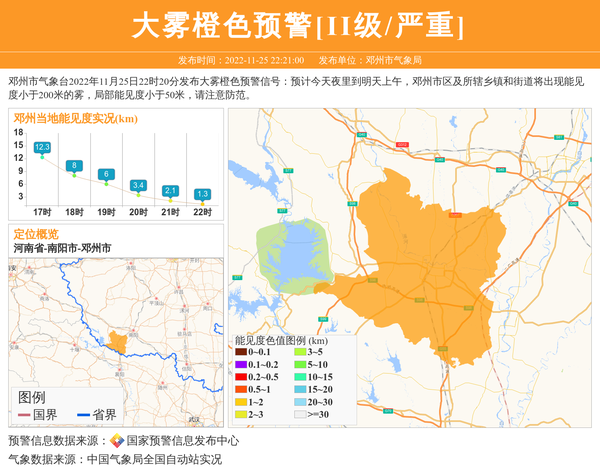The width and height of the screenshot is (600, 471).
Task: Select the red 0.2~0.5 legend swatch
Action: click(x=241, y=377)
